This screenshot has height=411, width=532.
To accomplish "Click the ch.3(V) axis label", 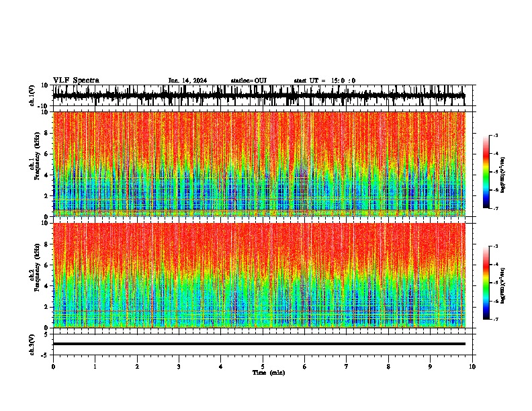I will (x=32, y=345).
